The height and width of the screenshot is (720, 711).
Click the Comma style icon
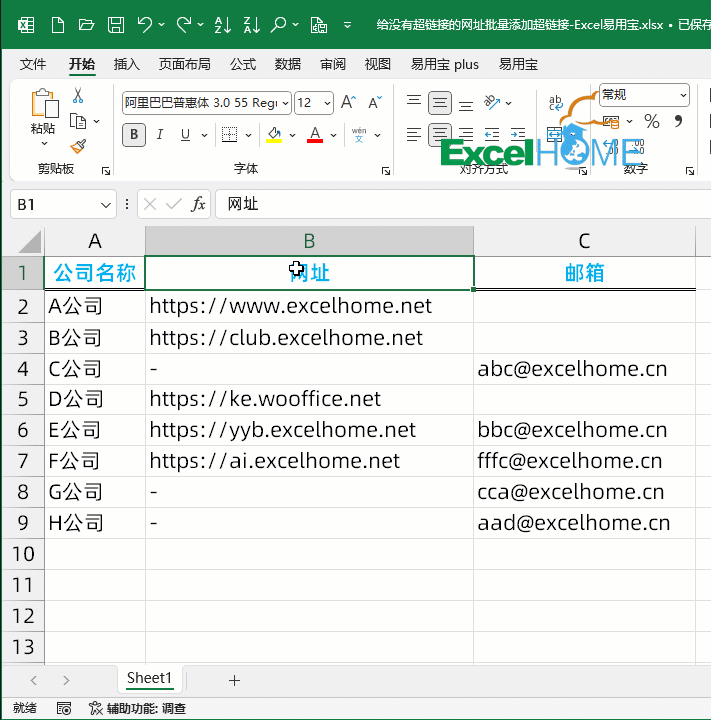[x=678, y=121]
